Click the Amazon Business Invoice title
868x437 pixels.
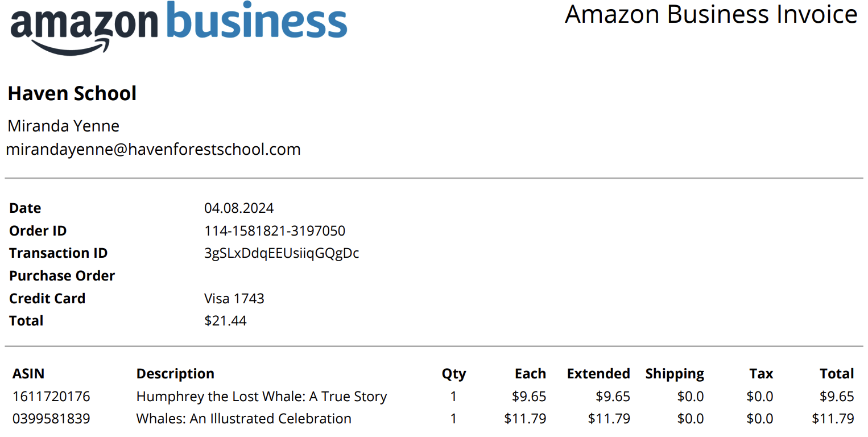coord(711,14)
